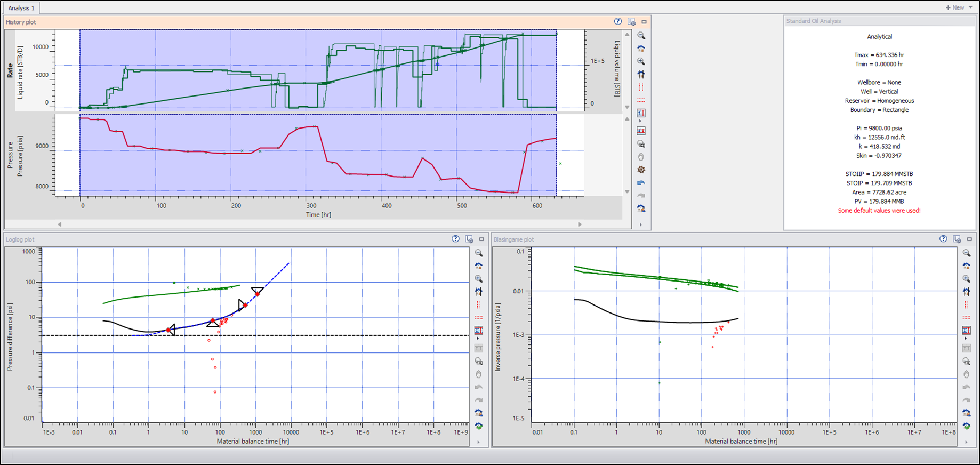Open the New dropdown at top right

click(x=959, y=7)
